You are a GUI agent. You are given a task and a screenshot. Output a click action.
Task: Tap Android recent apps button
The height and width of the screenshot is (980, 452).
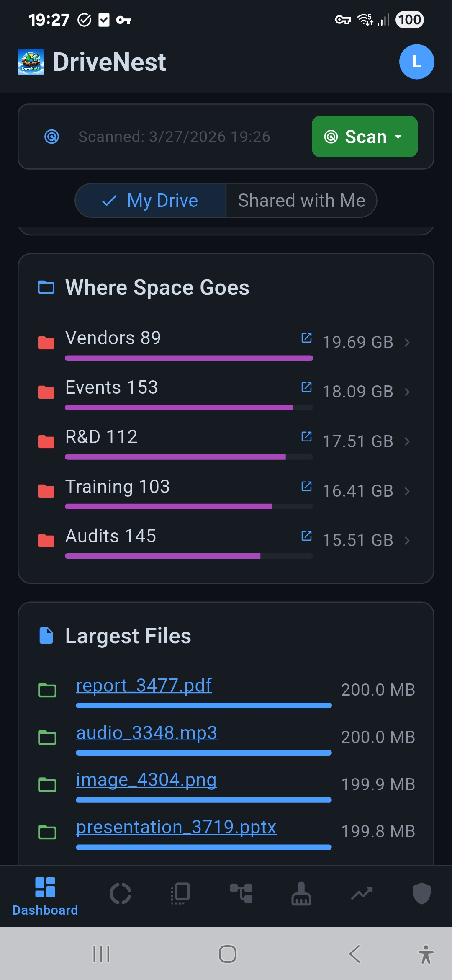tap(101, 954)
